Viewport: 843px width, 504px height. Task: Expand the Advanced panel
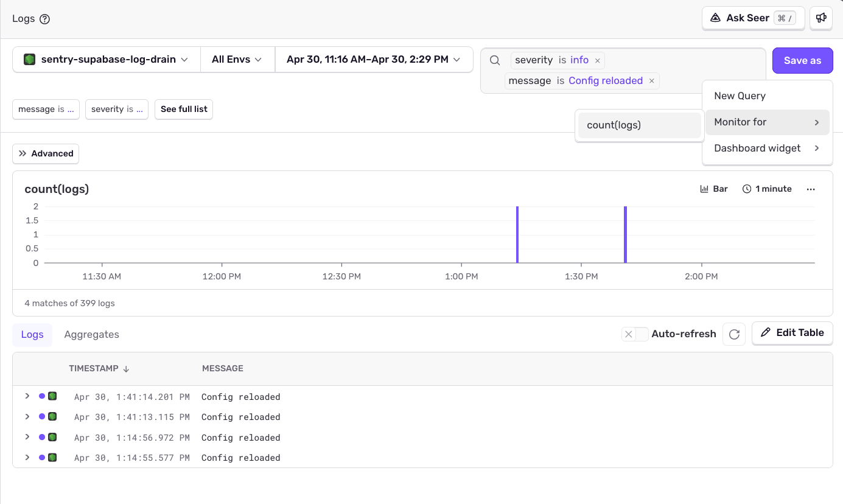[46, 153]
